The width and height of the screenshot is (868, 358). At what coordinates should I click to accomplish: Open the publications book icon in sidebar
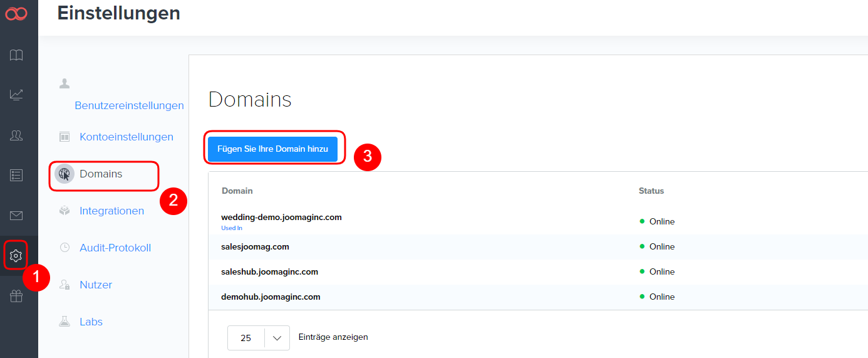(16, 55)
